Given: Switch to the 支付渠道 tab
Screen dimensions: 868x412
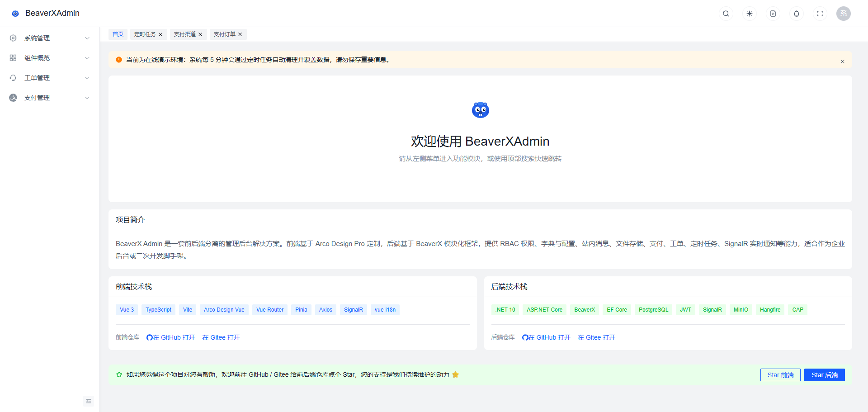Looking at the screenshot, I should point(185,34).
